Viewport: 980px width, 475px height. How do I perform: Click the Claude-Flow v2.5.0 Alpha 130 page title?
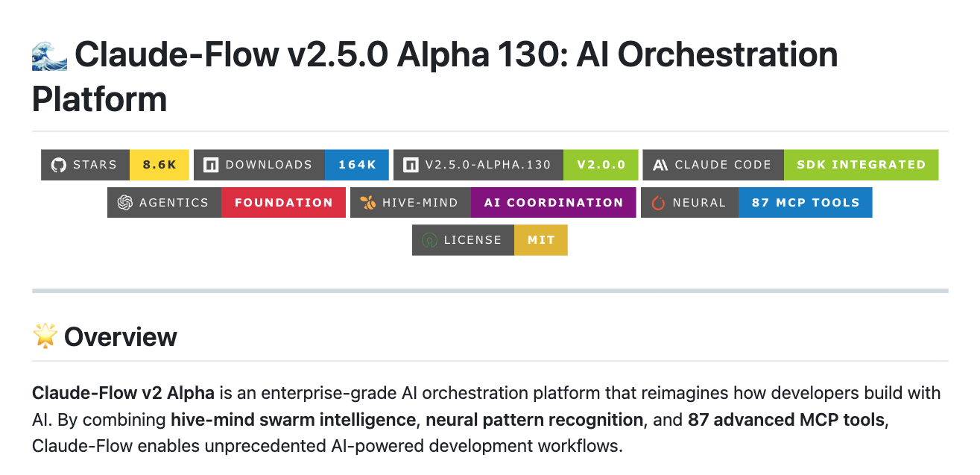[x=456, y=55]
